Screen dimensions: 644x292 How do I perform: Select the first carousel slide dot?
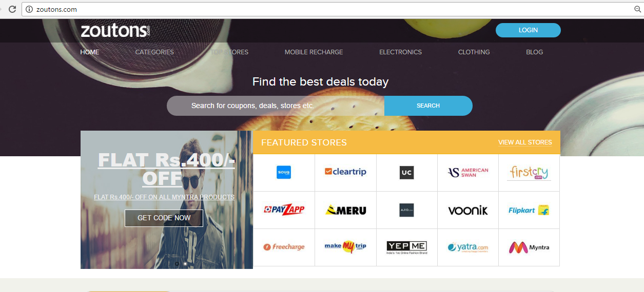point(177,264)
